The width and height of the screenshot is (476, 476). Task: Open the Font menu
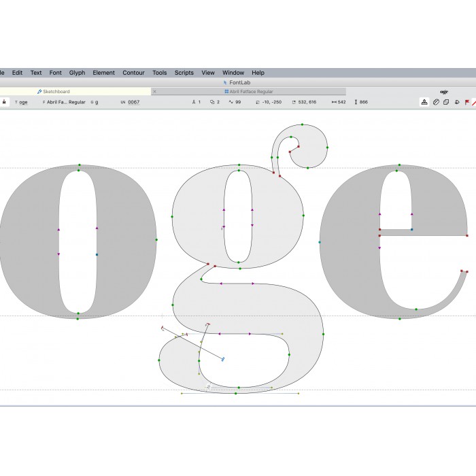coord(55,73)
